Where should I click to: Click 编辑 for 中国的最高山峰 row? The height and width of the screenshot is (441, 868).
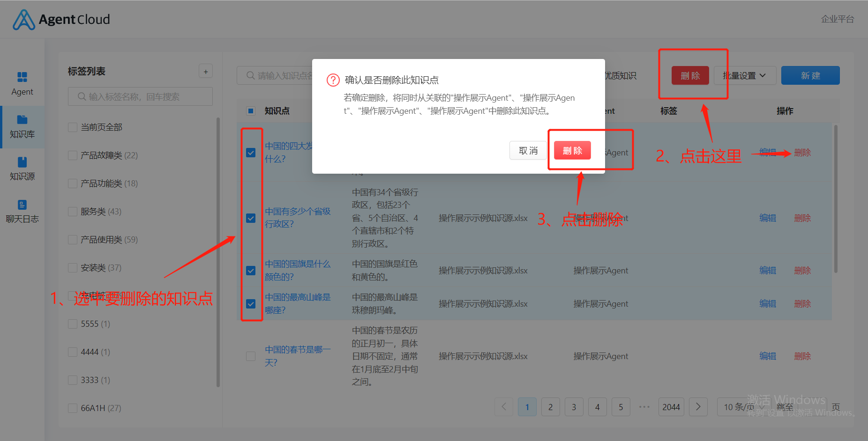pyautogui.click(x=768, y=304)
